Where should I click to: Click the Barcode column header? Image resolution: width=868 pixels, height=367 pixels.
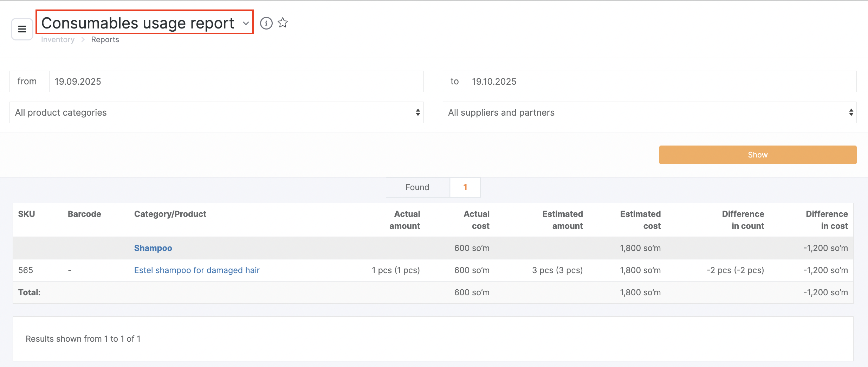(84, 214)
